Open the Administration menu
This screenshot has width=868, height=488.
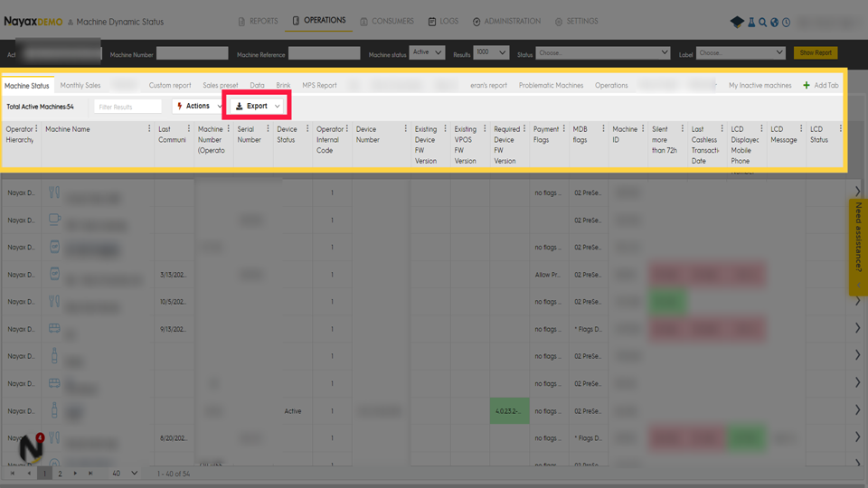(507, 22)
